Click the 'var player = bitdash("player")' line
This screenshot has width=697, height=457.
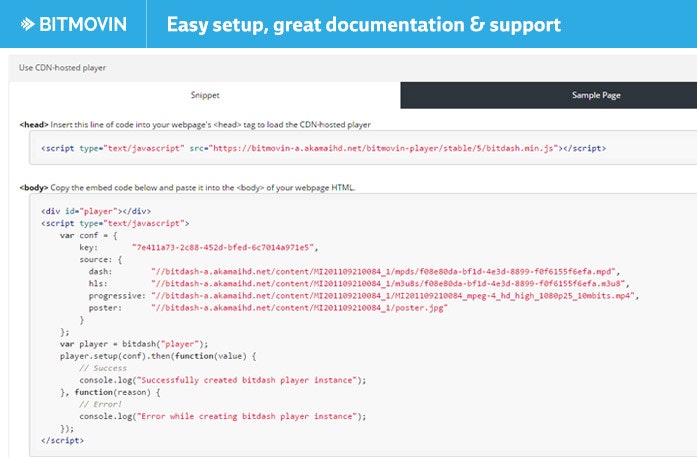pos(134,344)
